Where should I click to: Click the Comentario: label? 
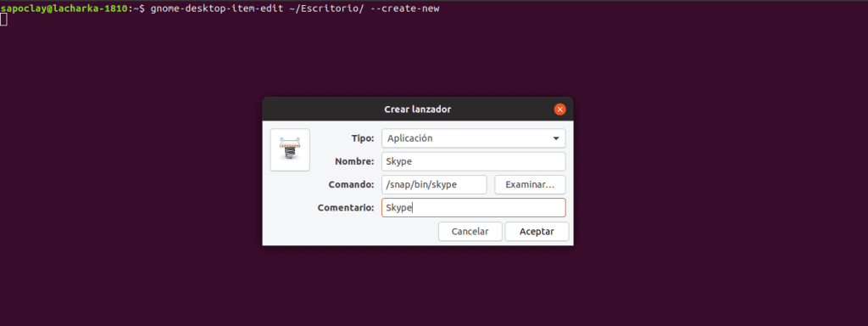tap(346, 208)
